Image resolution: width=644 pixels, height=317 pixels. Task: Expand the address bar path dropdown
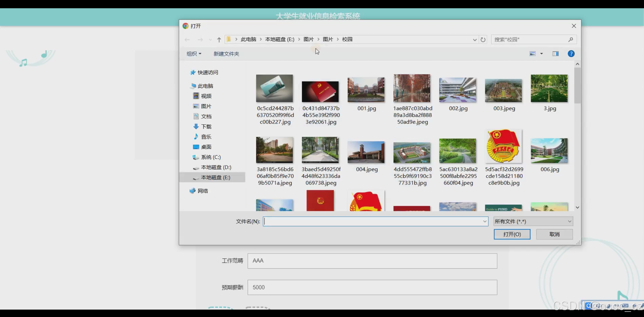click(474, 40)
